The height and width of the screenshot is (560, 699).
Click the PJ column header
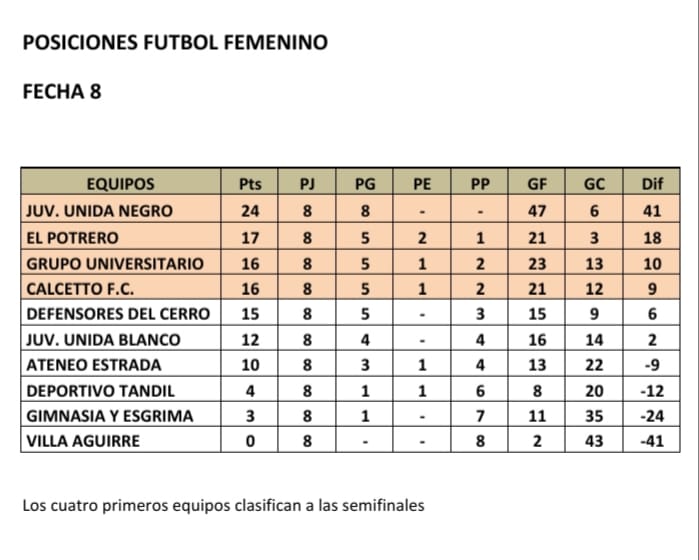pyautogui.click(x=308, y=184)
